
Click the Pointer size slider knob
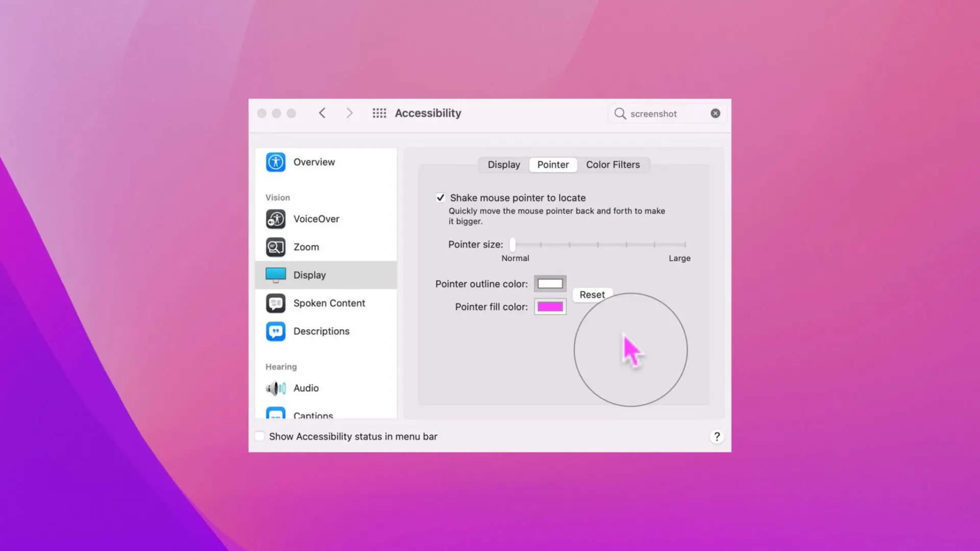[x=512, y=244]
